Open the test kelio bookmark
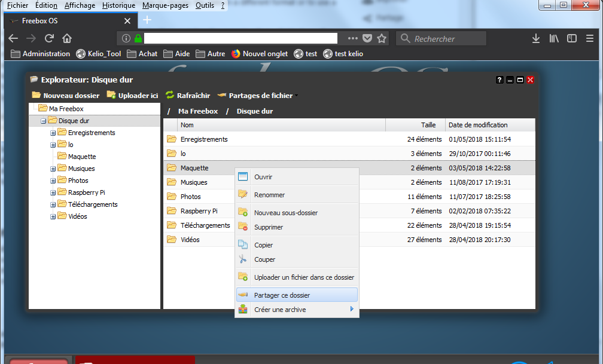 click(x=343, y=54)
